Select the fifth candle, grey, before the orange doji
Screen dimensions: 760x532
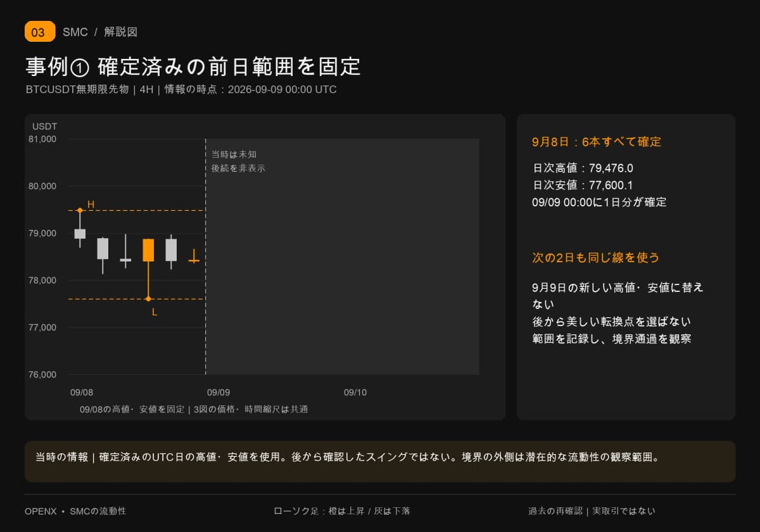pyautogui.click(x=171, y=251)
